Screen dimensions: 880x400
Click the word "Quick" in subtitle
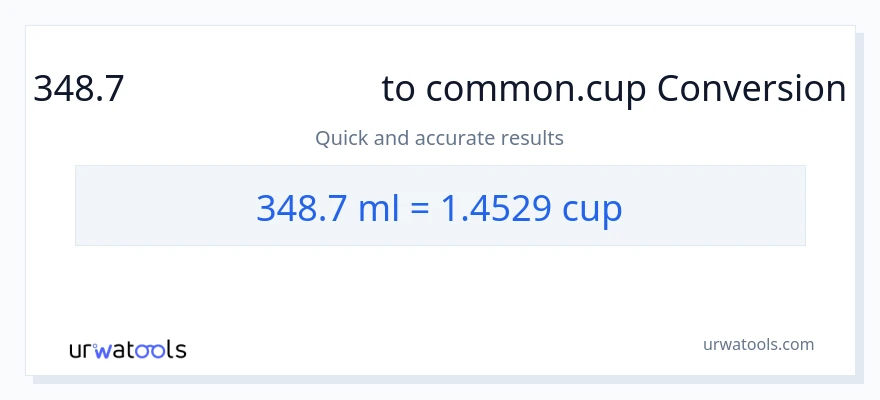tap(341, 138)
